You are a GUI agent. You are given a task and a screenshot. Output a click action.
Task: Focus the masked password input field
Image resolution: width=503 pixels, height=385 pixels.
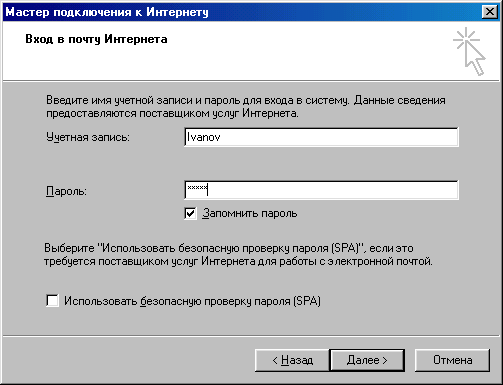(321, 190)
